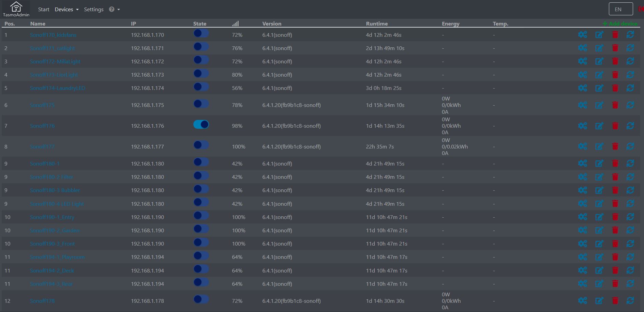Open configuration gears for Sonoff174-LaundryLED

point(582,88)
